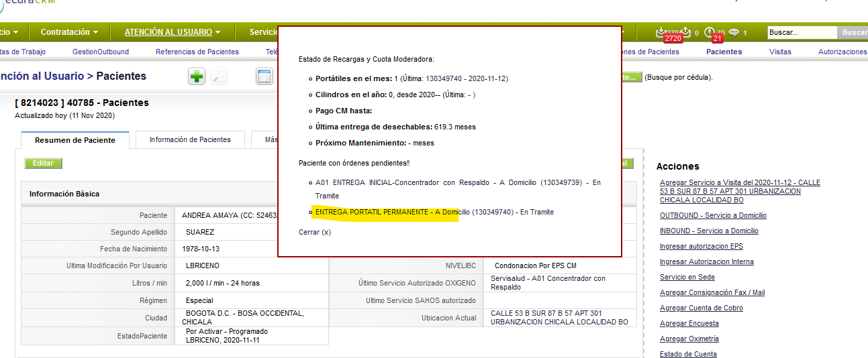
Task: Click Servicio en Sede link
Action: [687, 277]
